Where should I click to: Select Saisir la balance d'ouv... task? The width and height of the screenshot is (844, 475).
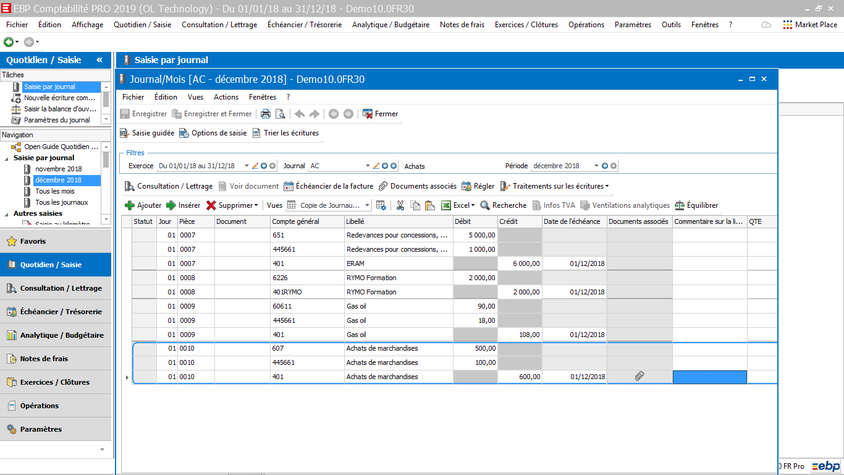tap(59, 109)
